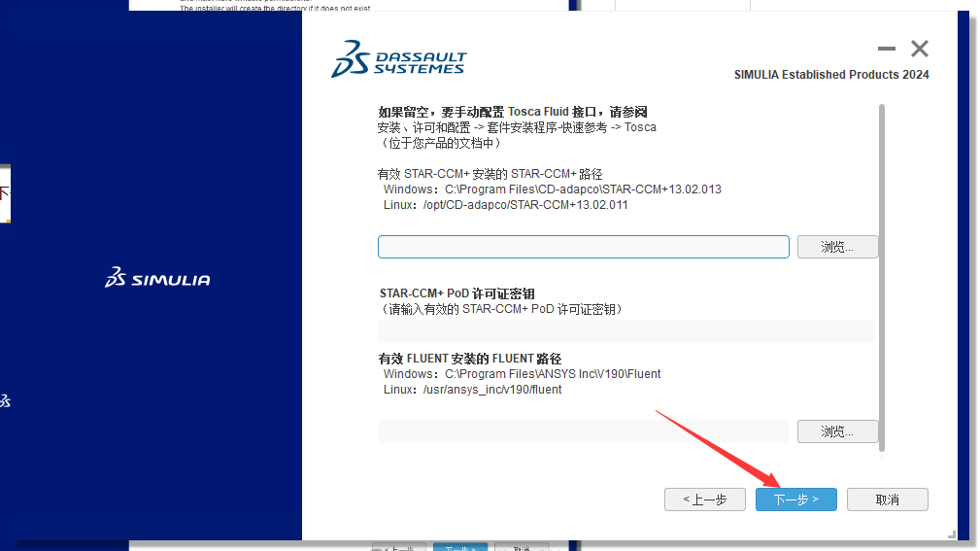Click the SIMULIA logo in the blue panel
The image size is (980, 551).
point(157,279)
